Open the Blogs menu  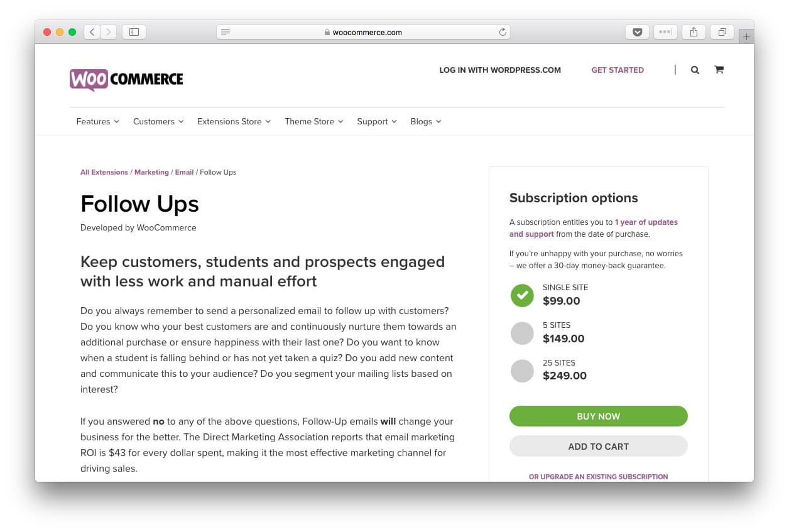pyautogui.click(x=425, y=121)
